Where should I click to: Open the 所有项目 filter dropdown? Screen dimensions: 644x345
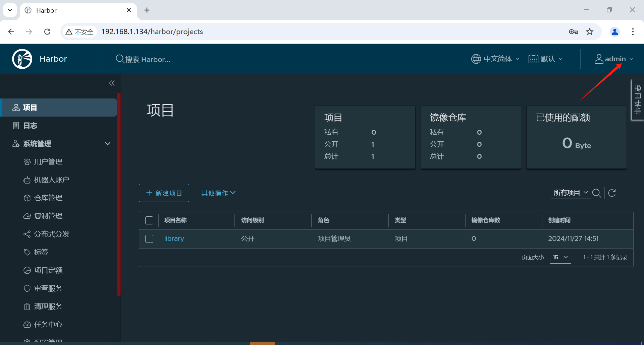pyautogui.click(x=571, y=193)
